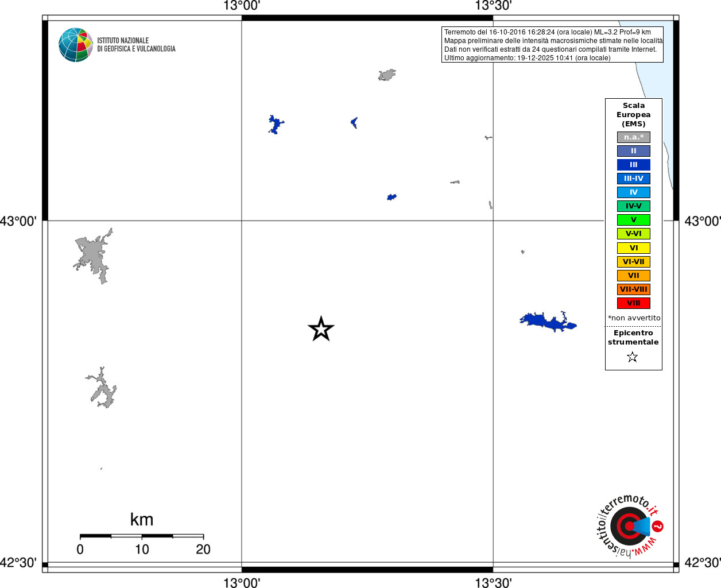Click the large blue locality east of epicenter
The image size is (721, 588).
547,322
